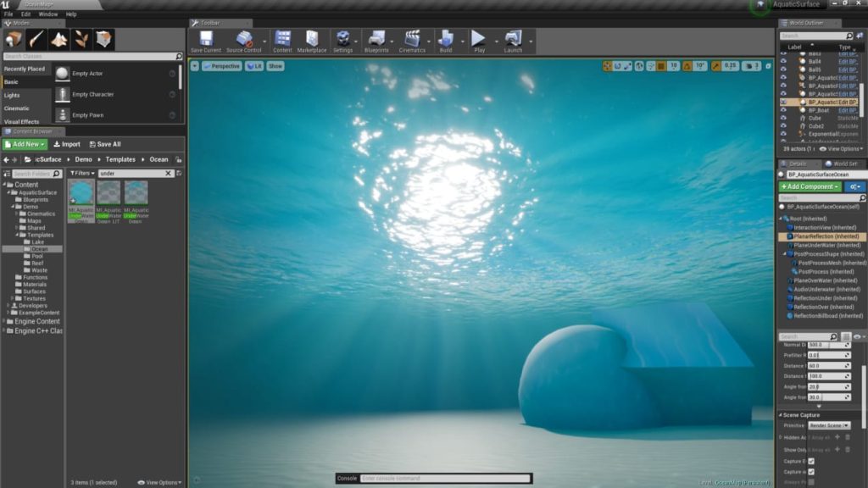
Task: Click the Build icon in the toolbar
Action: tap(445, 37)
